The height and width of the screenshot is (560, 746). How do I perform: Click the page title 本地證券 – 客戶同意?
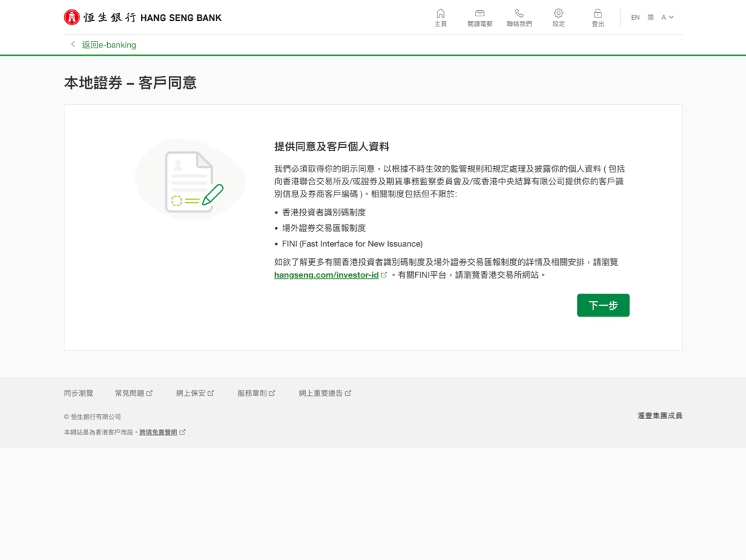pyautogui.click(x=130, y=83)
